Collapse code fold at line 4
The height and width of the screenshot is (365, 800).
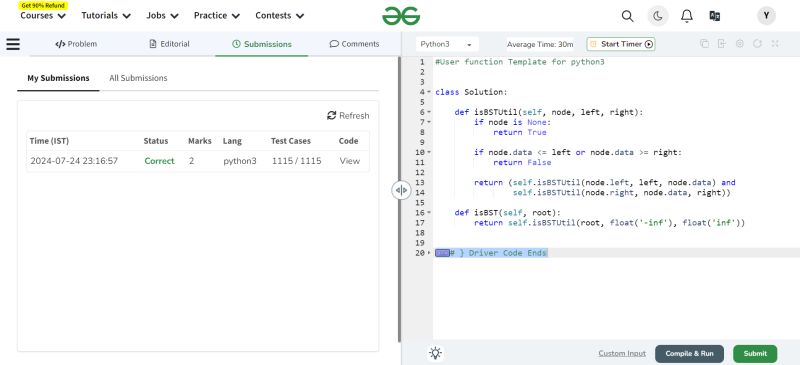[429, 92]
